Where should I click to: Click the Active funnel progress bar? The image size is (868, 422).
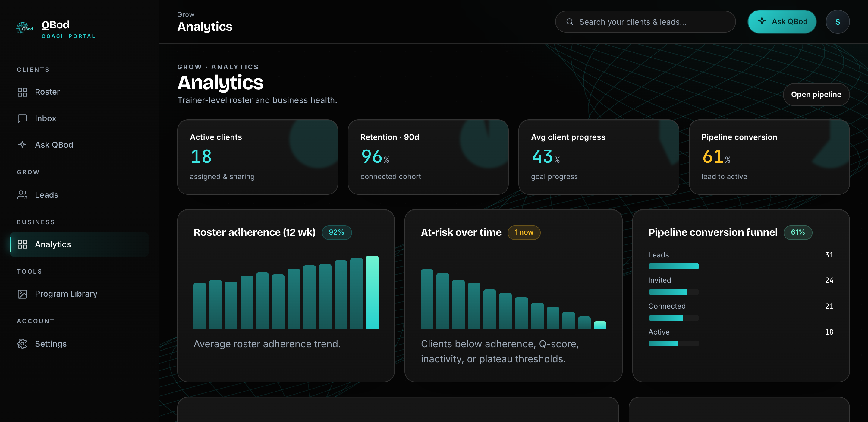(x=674, y=343)
